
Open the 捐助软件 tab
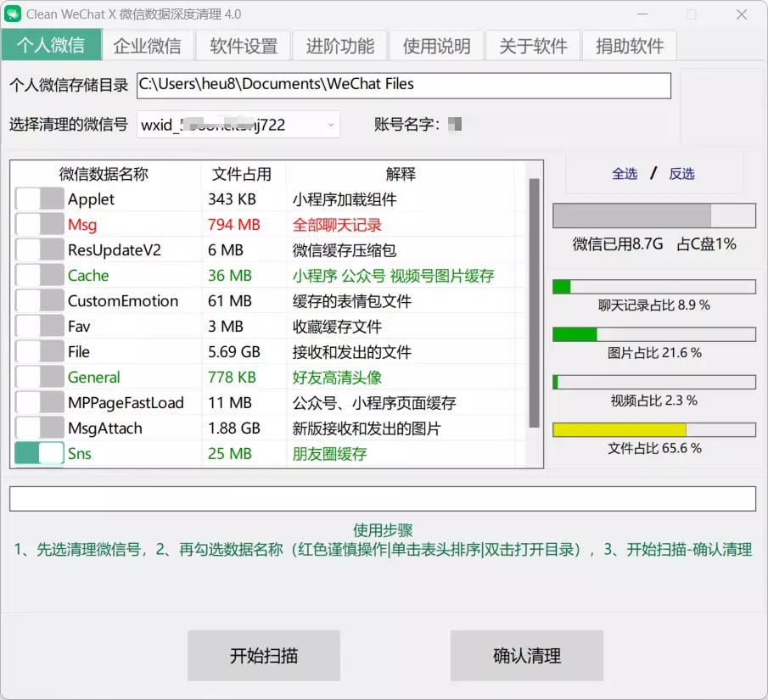tap(630, 46)
